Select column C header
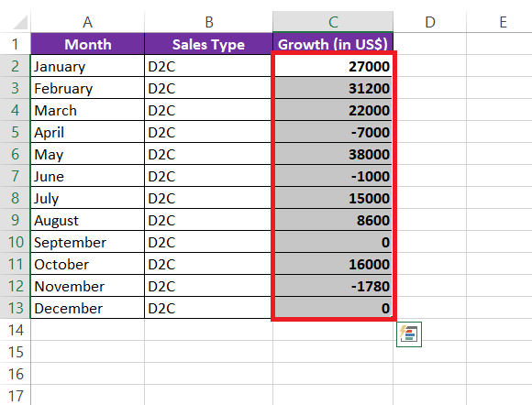 click(333, 22)
